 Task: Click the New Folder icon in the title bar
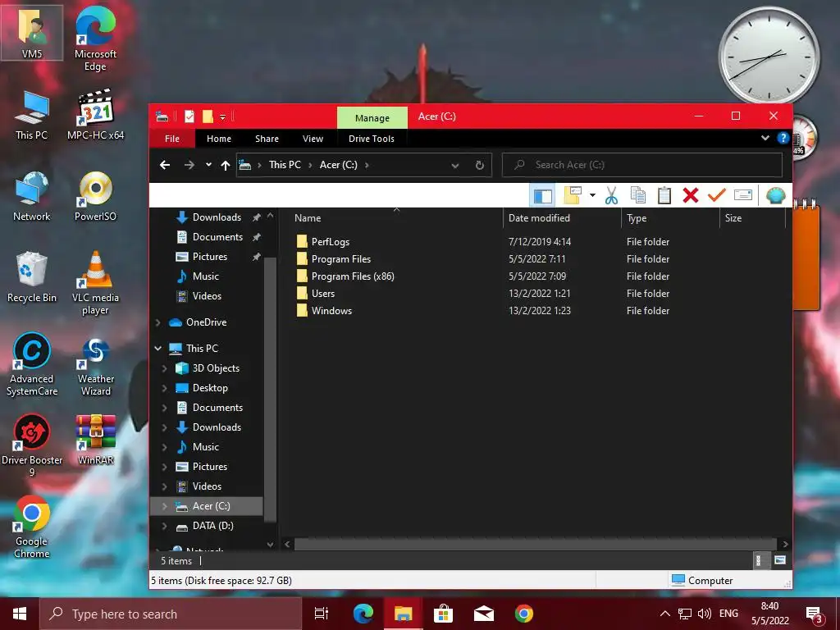point(208,116)
